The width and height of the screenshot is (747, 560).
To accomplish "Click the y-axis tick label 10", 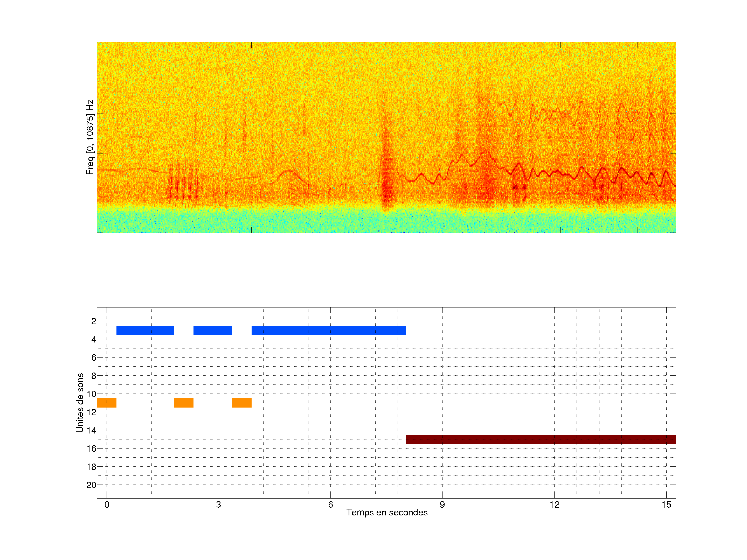I will [x=91, y=394].
